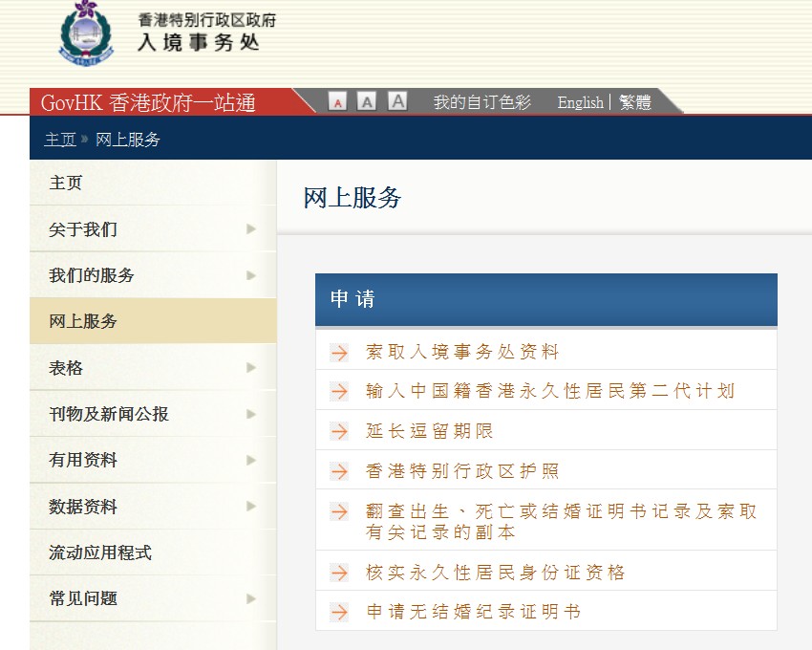Select the medium font size A icon
The image size is (812, 650).
click(x=367, y=101)
